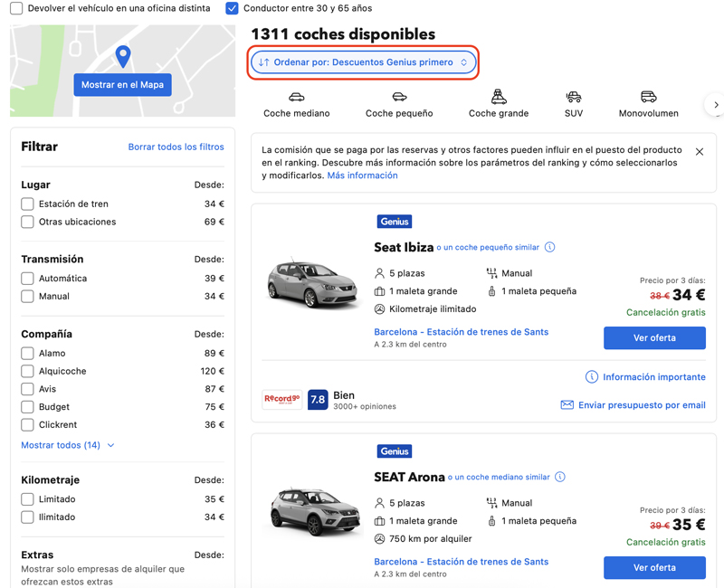Check the Clickrent company filter
Viewport: 724px width, 588px height.
[27, 424]
